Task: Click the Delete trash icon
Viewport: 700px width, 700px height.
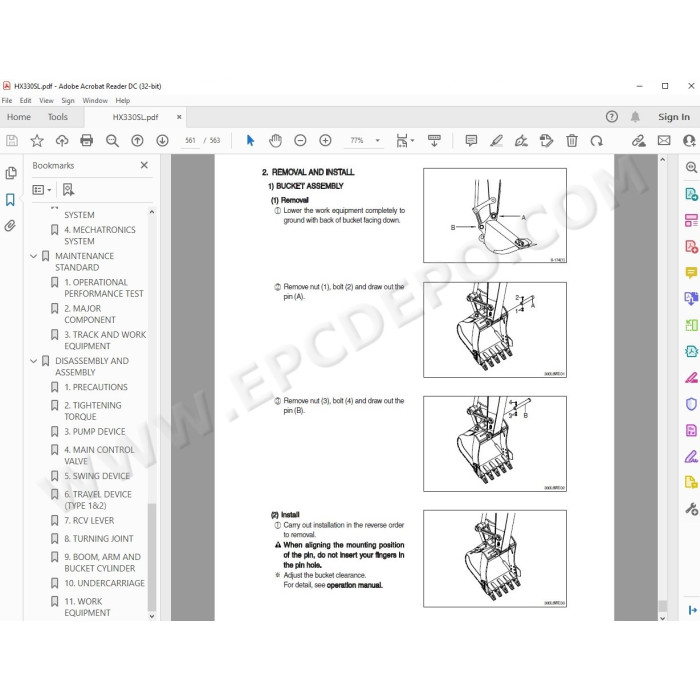Action: point(572,141)
